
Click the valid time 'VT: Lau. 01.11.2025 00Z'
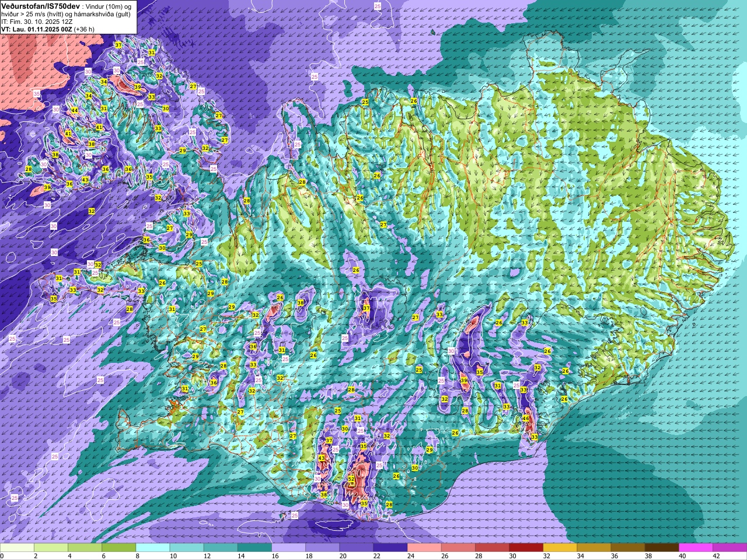[36, 29]
